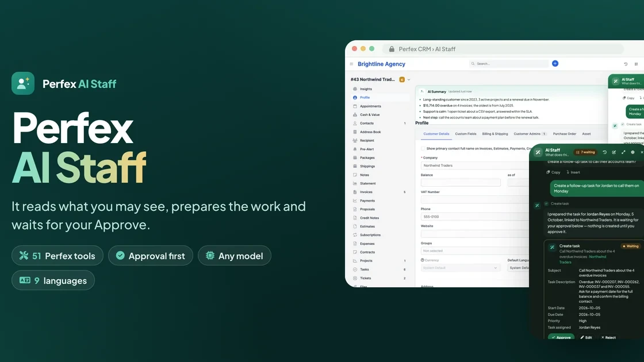The height and width of the screenshot is (362, 644).
Task: Click the Approval first pill
Action: click(150, 256)
